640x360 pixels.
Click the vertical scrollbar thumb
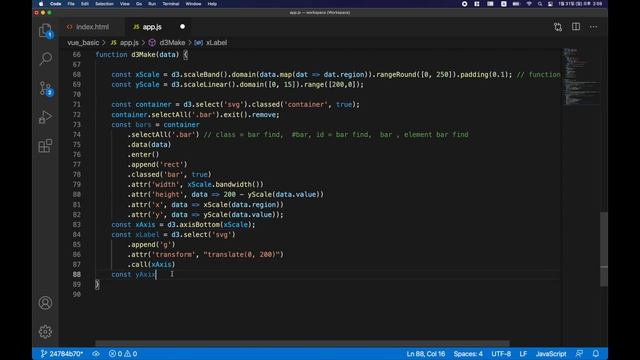(604, 249)
